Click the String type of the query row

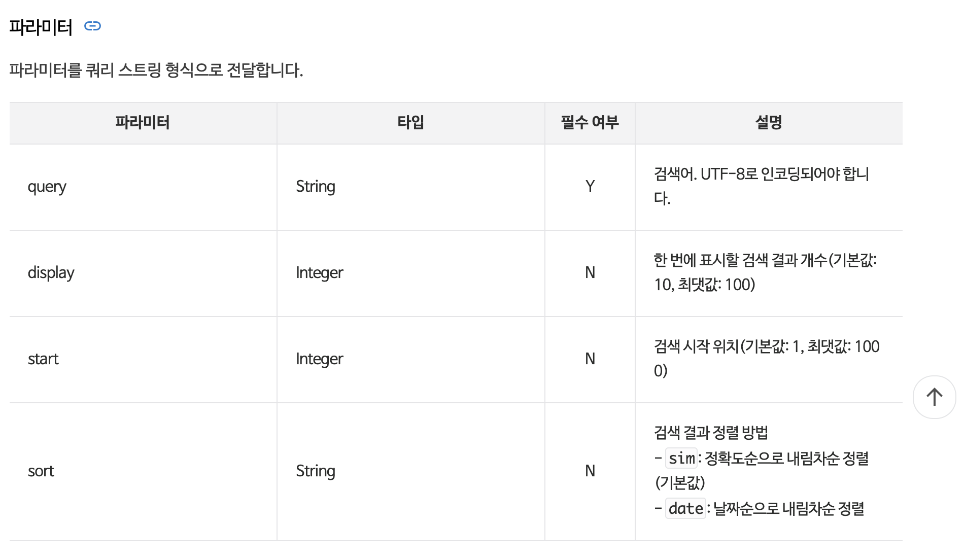point(316,187)
